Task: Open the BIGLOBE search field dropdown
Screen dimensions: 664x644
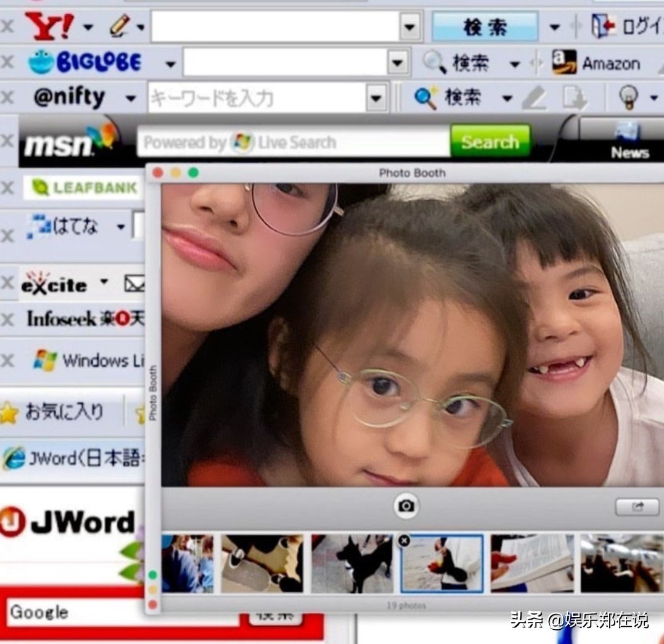Action: click(398, 63)
